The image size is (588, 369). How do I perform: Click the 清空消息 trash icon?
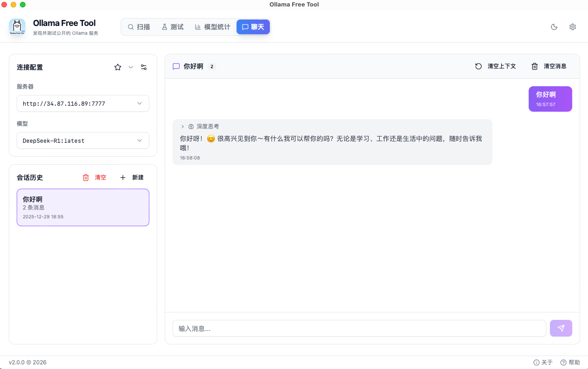534,66
